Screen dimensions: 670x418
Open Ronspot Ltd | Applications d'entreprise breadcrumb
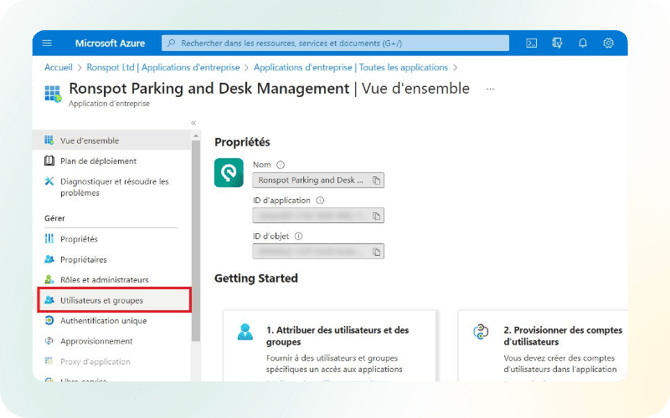point(163,68)
